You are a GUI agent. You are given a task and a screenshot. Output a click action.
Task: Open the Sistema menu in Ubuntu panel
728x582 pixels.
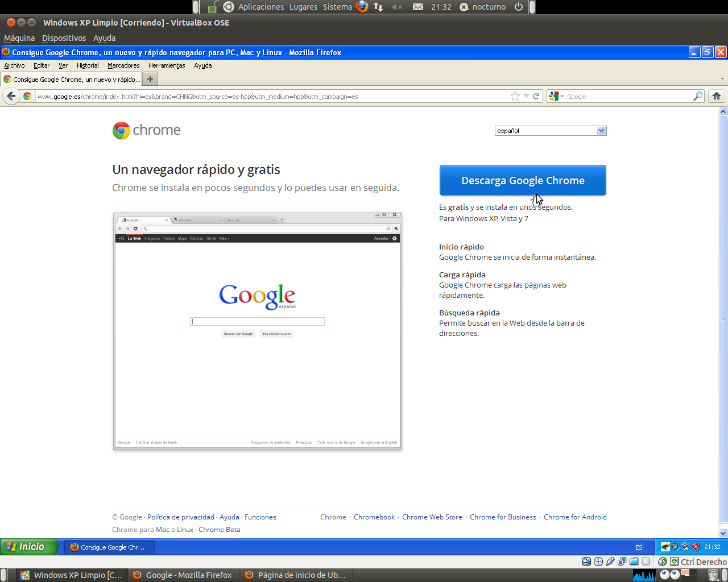coord(337,7)
